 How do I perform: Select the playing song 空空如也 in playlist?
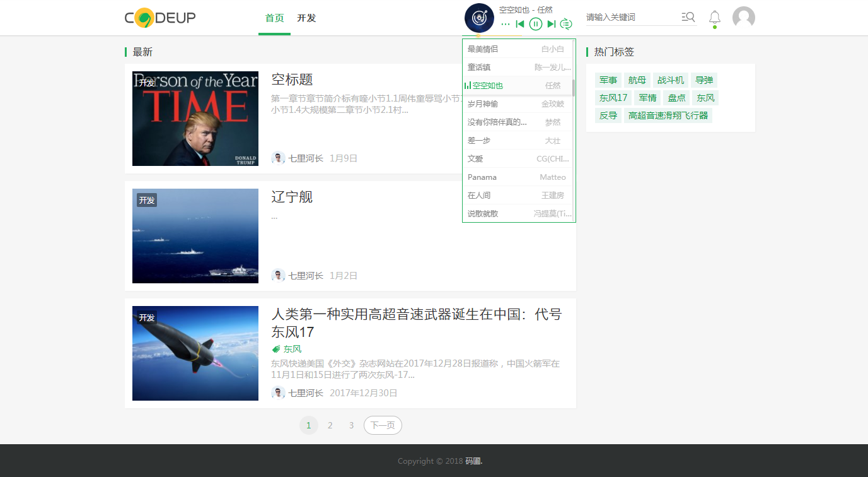coord(518,85)
